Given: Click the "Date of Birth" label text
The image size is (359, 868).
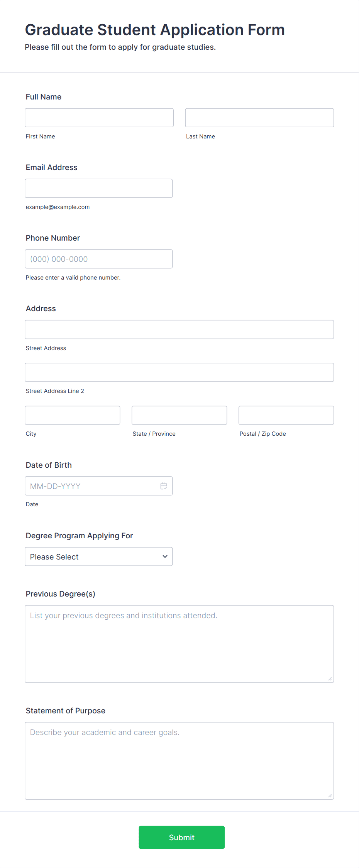Looking at the screenshot, I should tap(49, 465).
